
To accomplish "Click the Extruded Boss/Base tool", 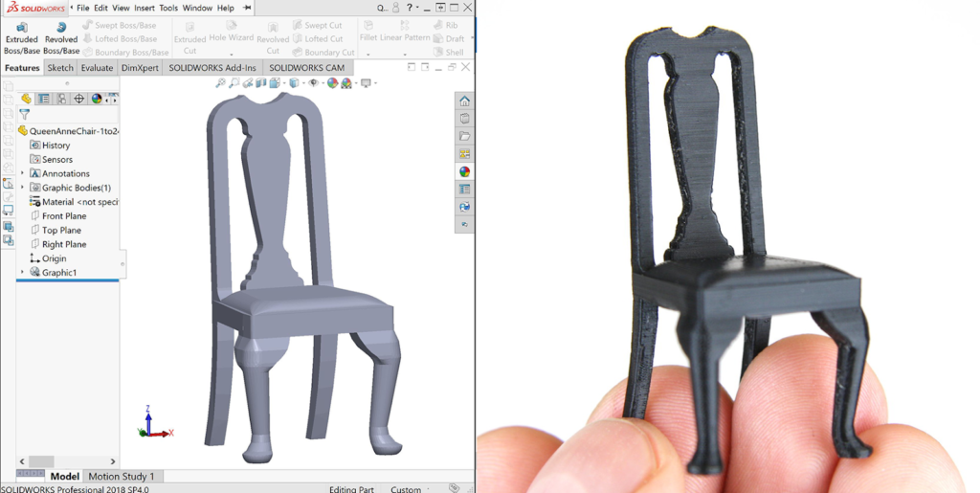I will click(22, 38).
